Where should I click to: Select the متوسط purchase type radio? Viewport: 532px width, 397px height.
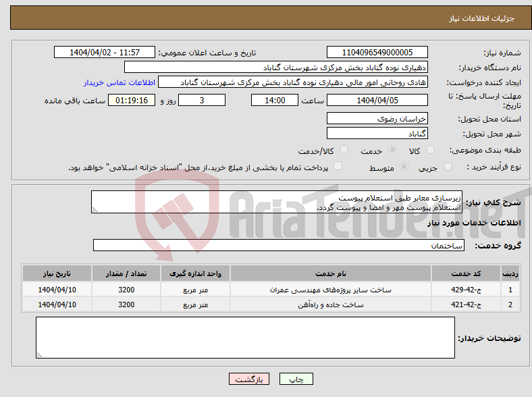click(x=404, y=166)
